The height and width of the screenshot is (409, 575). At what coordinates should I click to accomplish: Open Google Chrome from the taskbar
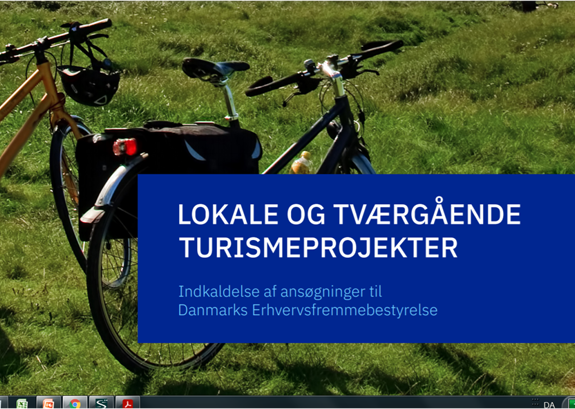(x=75, y=403)
